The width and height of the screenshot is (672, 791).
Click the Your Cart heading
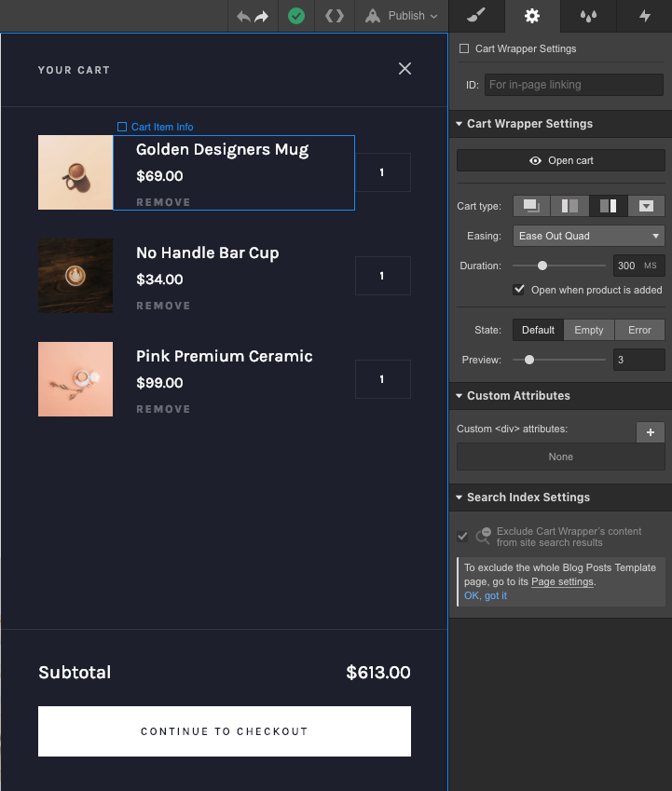[x=74, y=70]
